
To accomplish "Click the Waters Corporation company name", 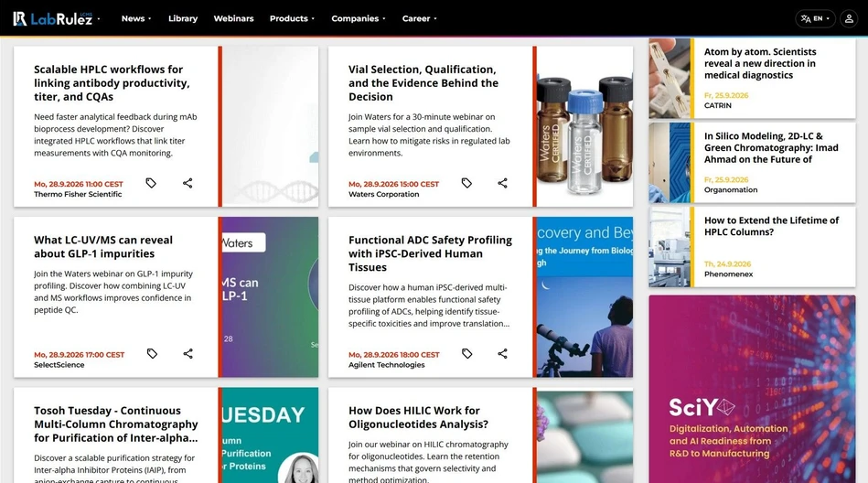I will 383,195.
